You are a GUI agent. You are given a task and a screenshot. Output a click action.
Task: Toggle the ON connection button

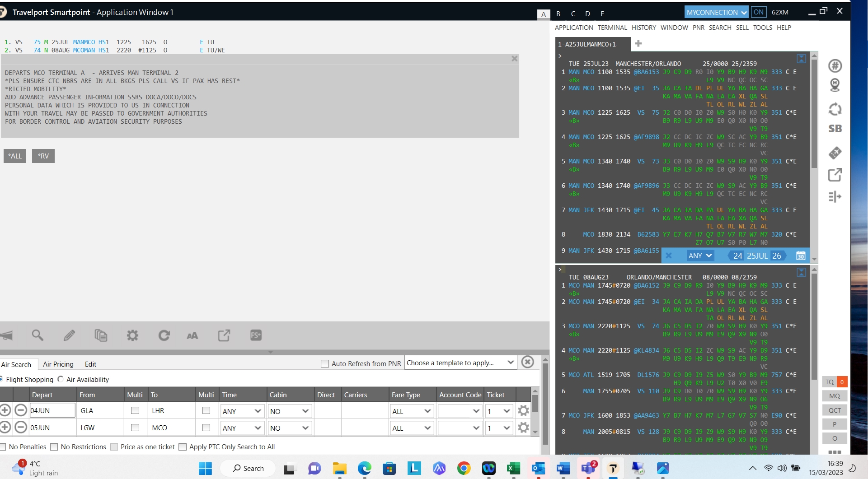(759, 12)
